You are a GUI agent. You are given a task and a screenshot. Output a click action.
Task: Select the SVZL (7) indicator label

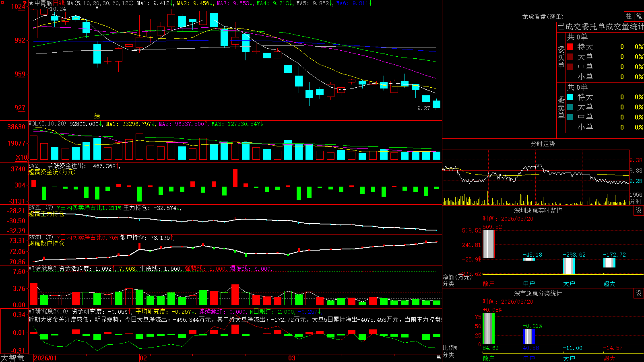(41, 208)
